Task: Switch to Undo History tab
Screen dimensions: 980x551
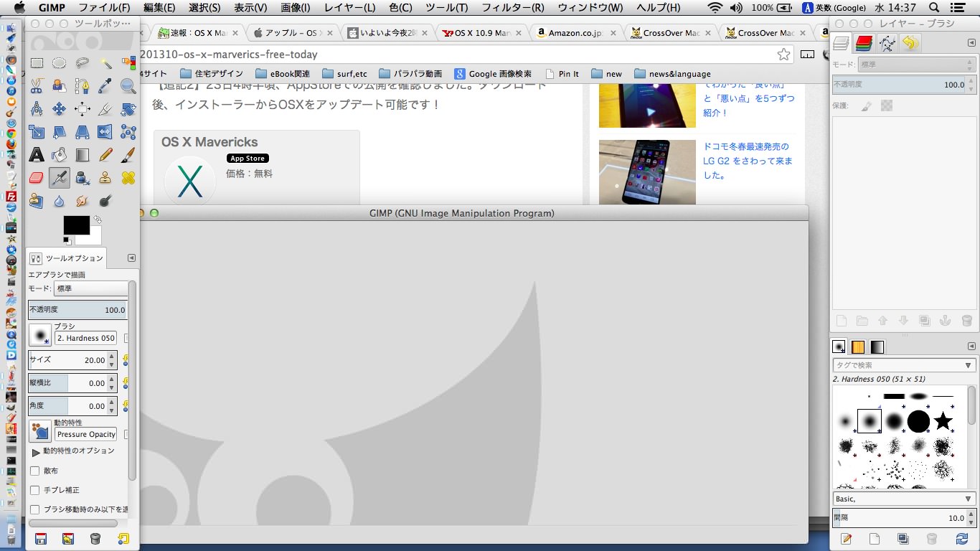Action: pyautogui.click(x=910, y=43)
